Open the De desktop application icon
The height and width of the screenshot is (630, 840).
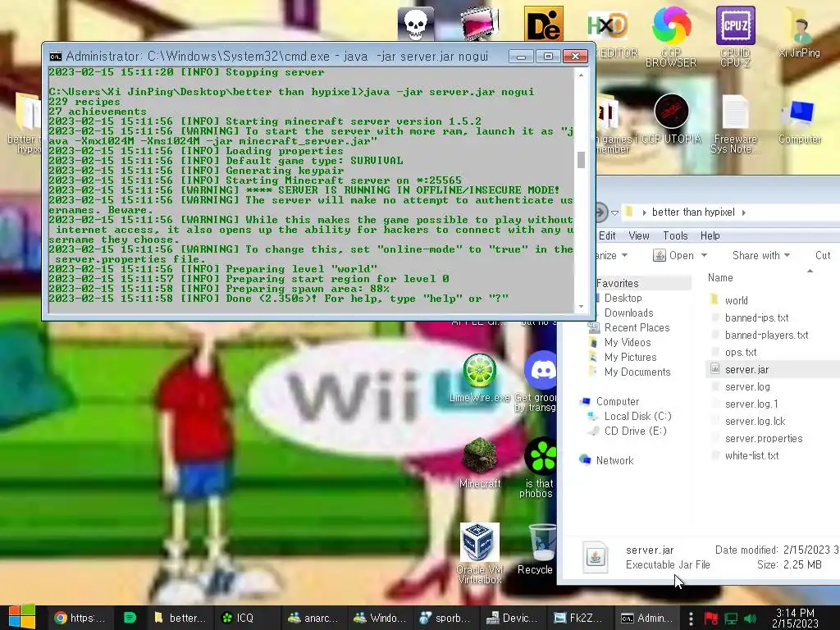(x=543, y=24)
